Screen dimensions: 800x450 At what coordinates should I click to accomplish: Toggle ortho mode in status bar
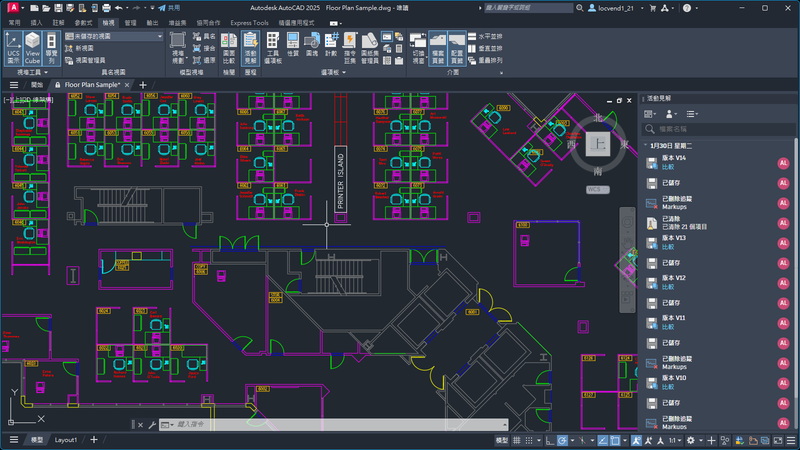[550, 440]
